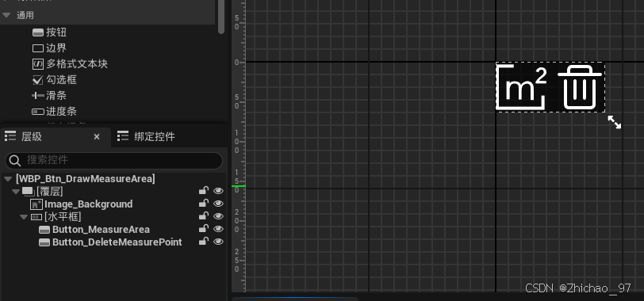Select [覆层] in the hierarchy
The image size is (644, 301).
click(50, 192)
